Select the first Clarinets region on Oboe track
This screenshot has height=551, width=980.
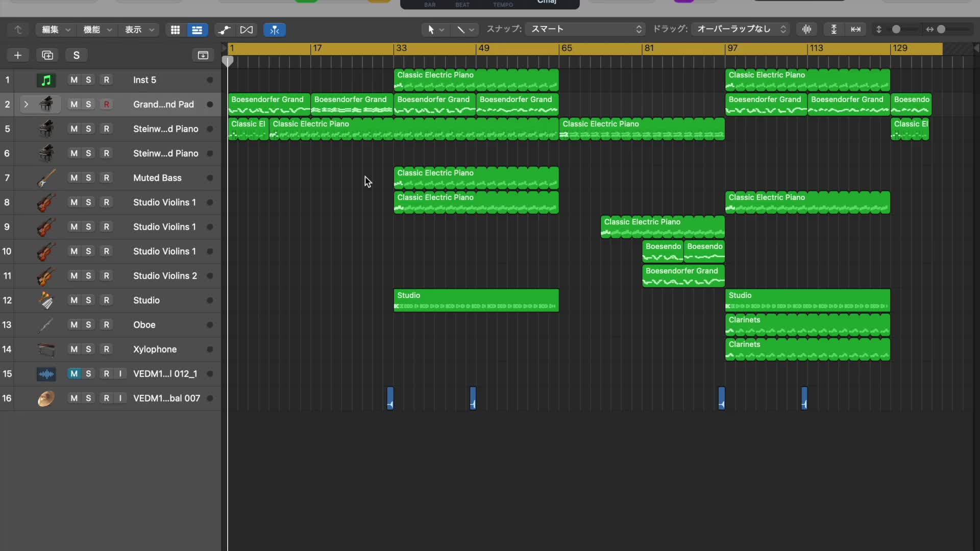(807, 325)
